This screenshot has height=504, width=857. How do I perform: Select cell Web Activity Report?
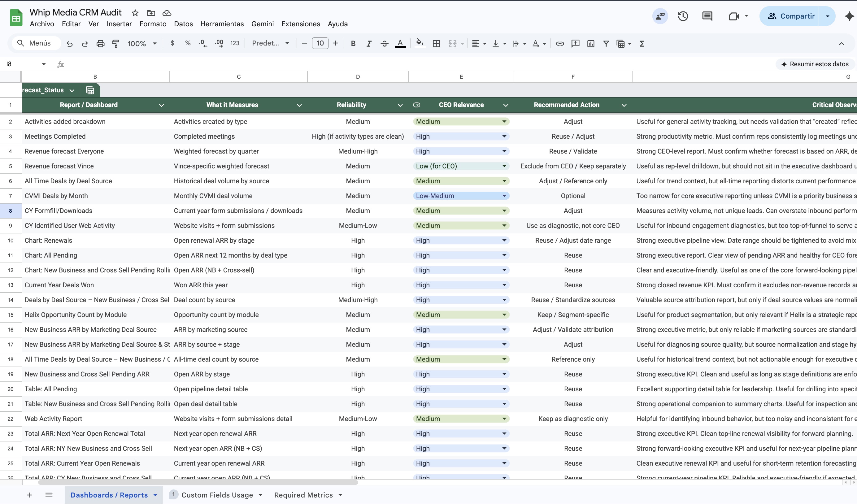pos(96,419)
